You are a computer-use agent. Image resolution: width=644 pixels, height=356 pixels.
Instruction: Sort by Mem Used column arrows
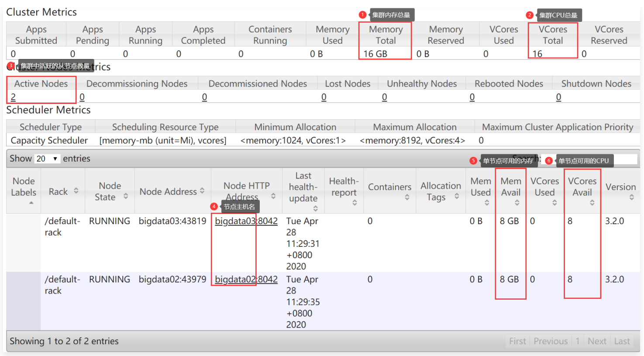click(487, 202)
